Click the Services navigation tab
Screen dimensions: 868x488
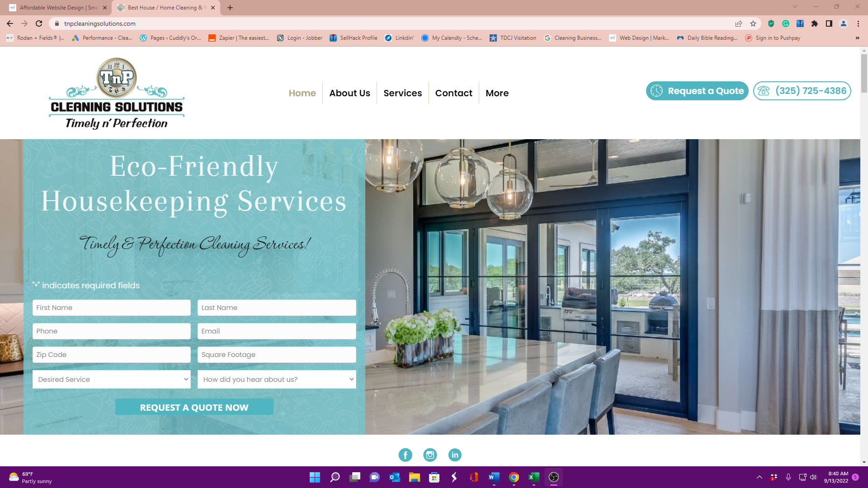coord(402,93)
